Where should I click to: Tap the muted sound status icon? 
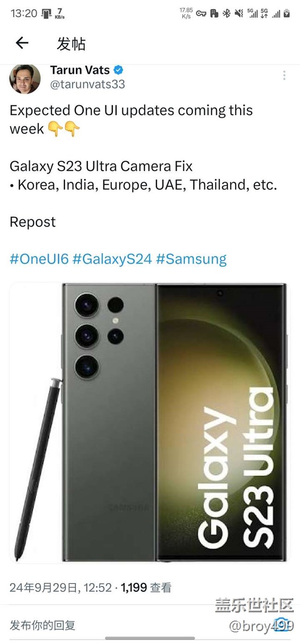[239, 13]
